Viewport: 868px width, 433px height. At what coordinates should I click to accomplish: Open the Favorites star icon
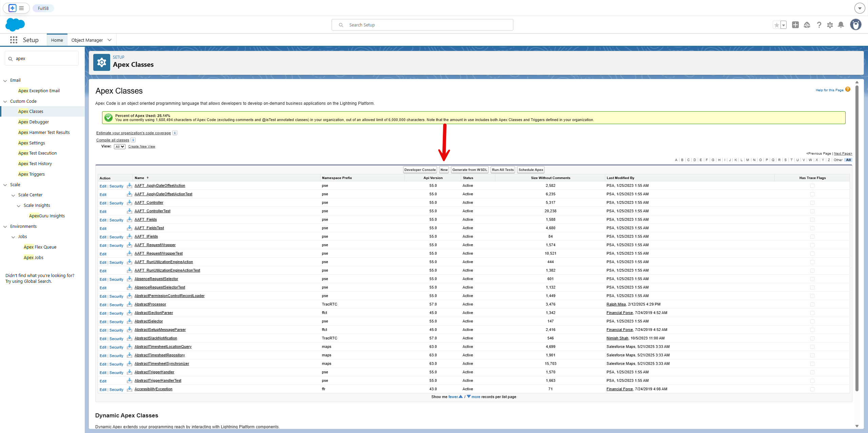tap(776, 25)
